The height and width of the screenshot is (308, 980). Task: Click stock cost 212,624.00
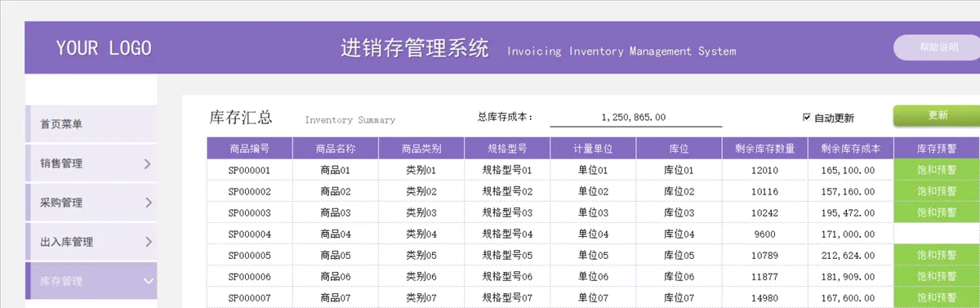point(851,255)
